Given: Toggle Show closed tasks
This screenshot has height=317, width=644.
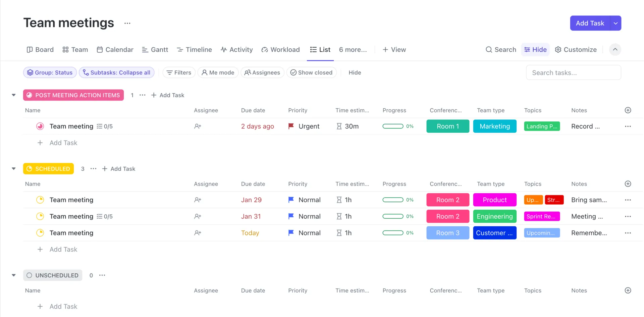Looking at the screenshot, I should pyautogui.click(x=311, y=72).
